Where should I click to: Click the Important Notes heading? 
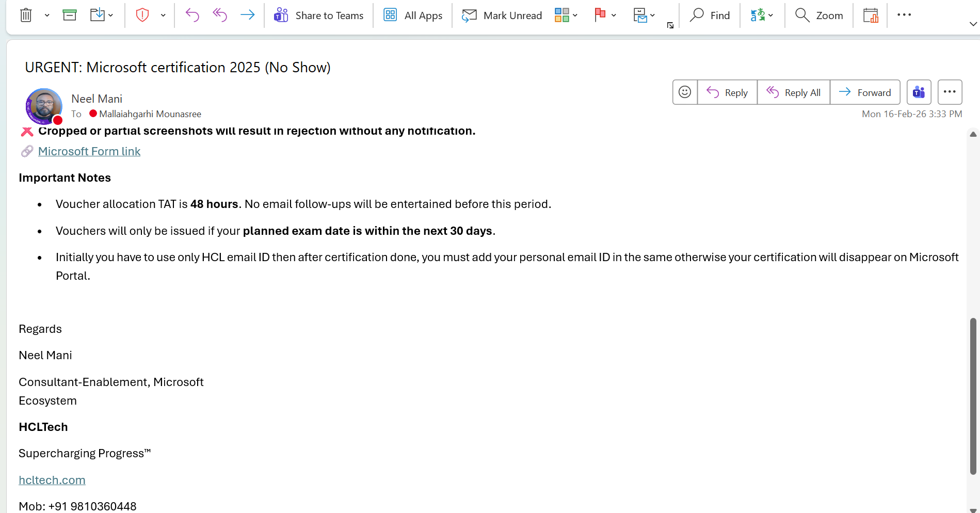65,178
